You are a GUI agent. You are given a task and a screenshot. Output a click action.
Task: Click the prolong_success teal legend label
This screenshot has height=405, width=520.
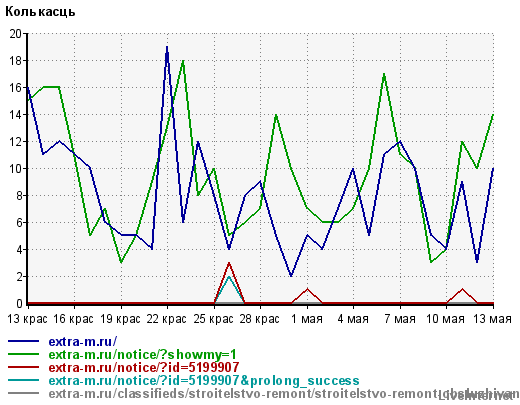(x=204, y=380)
